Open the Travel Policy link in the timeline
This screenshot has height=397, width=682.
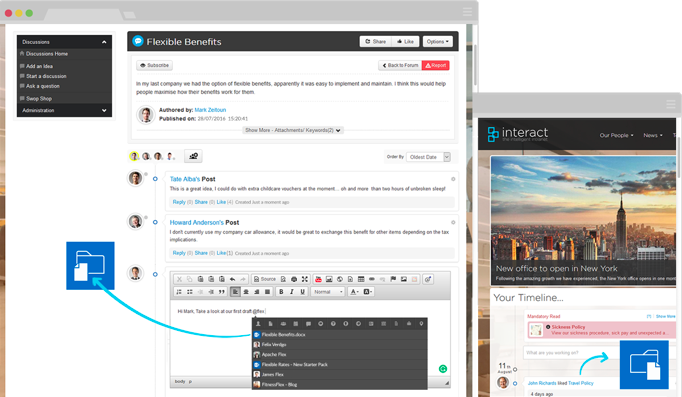pyautogui.click(x=581, y=383)
